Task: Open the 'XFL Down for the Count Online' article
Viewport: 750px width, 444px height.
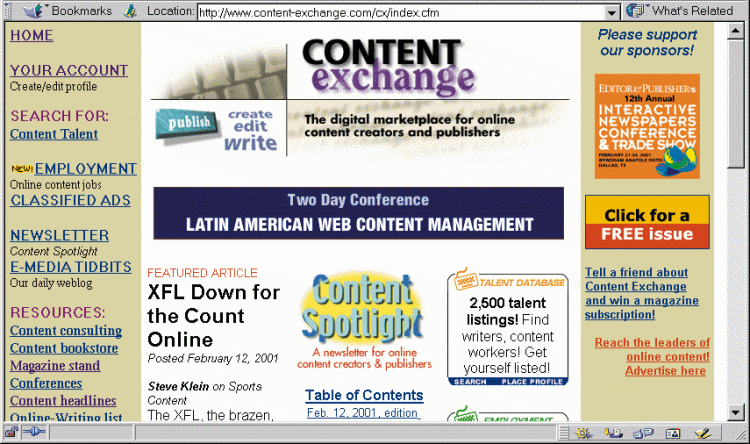Action: point(213,316)
